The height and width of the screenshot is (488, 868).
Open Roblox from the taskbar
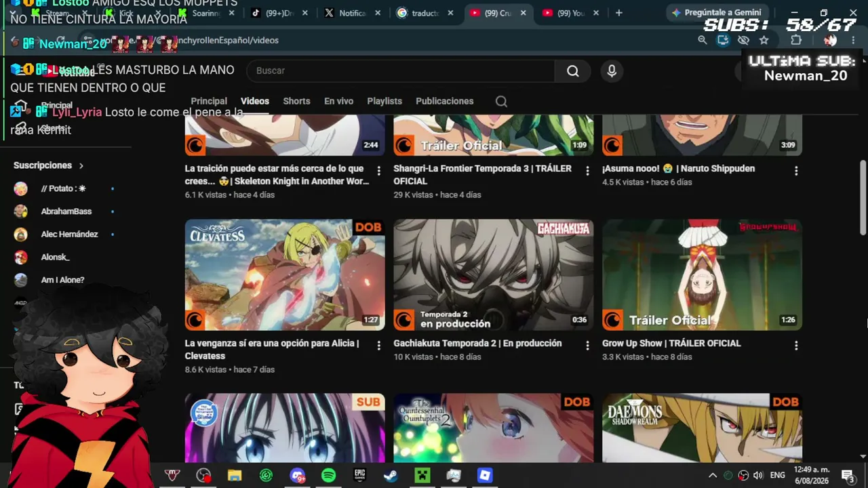coord(485,476)
